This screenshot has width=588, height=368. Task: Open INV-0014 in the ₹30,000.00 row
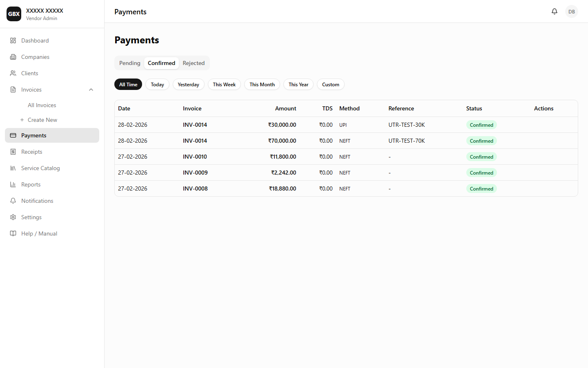(195, 125)
